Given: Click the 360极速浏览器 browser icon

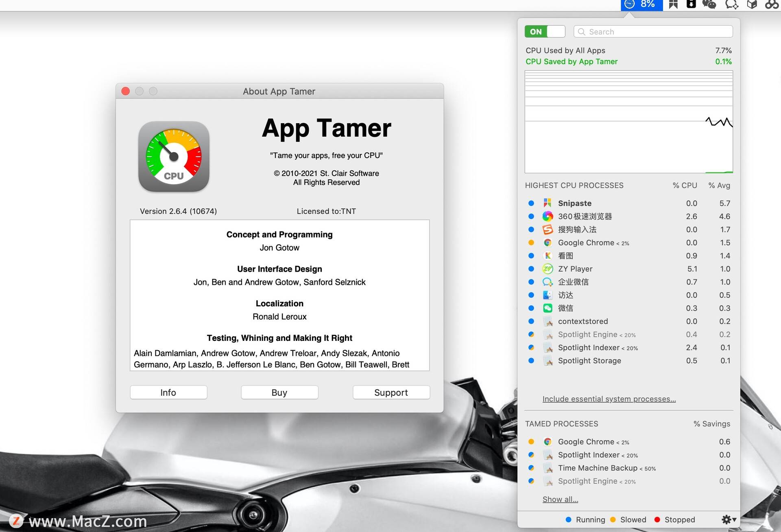Looking at the screenshot, I should (548, 216).
